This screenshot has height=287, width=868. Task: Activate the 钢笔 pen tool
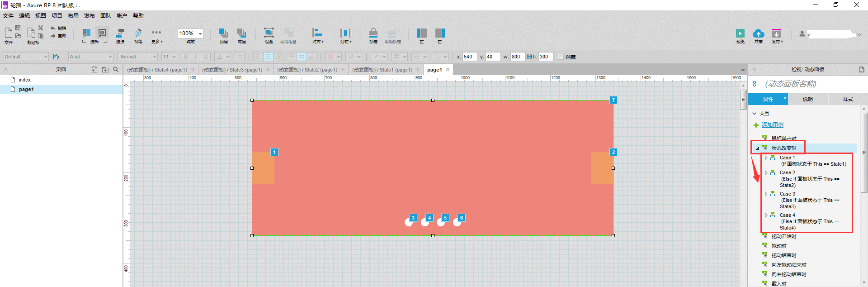click(x=138, y=35)
